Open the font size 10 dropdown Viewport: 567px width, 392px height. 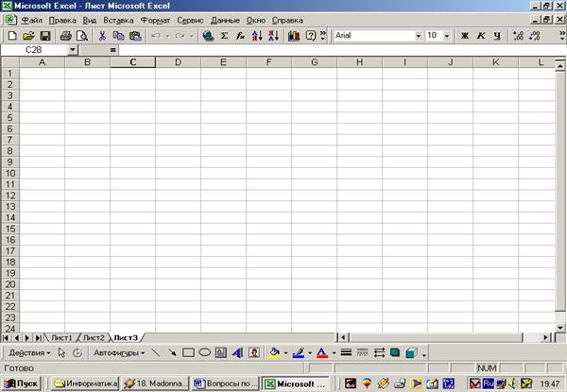click(x=446, y=35)
